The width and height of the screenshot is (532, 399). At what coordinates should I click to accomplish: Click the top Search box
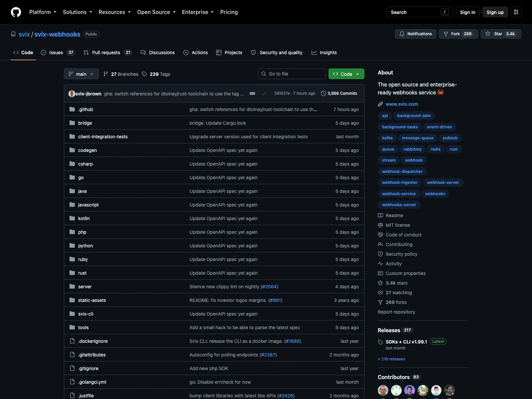tap(420, 12)
